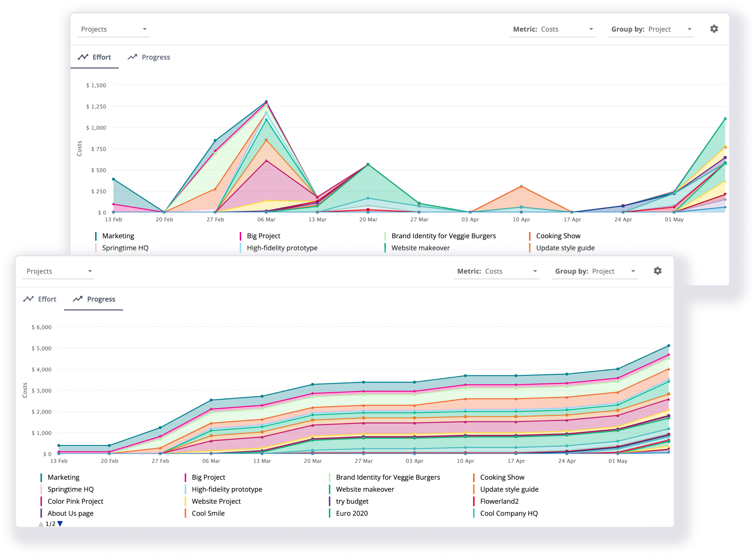The image size is (756, 556).
Task: Open settings with the gear icon on top chart
Action: pyautogui.click(x=714, y=29)
